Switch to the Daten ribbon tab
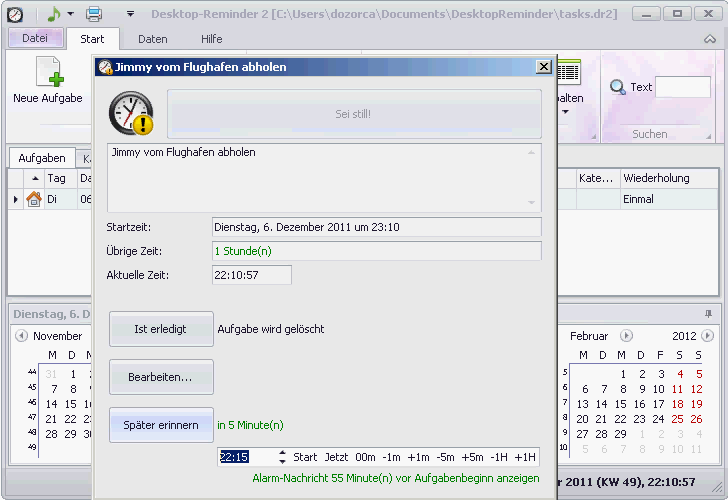Viewport: 728px width, 500px height. click(x=153, y=39)
